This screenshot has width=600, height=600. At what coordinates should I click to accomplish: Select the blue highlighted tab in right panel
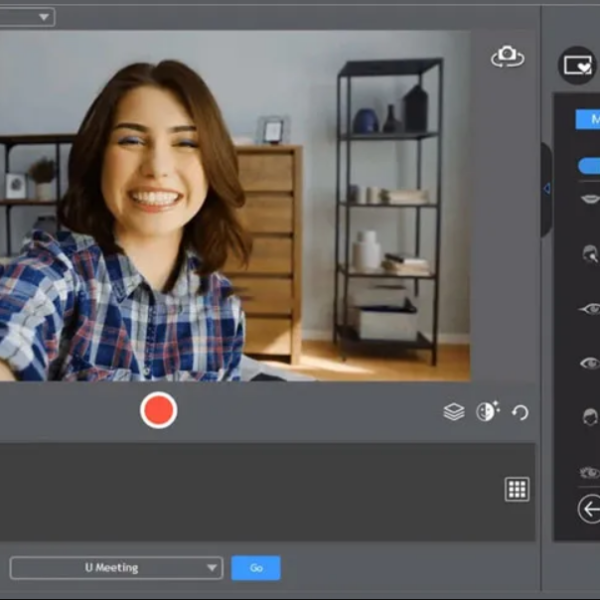coord(588,118)
